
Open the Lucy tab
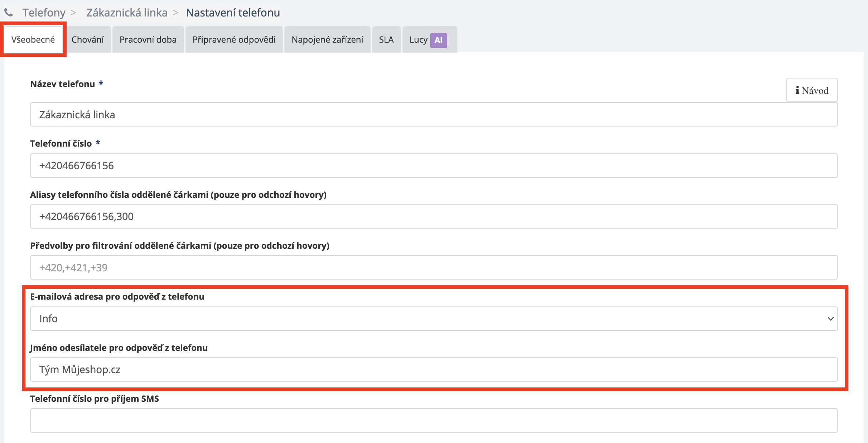pyautogui.click(x=418, y=39)
